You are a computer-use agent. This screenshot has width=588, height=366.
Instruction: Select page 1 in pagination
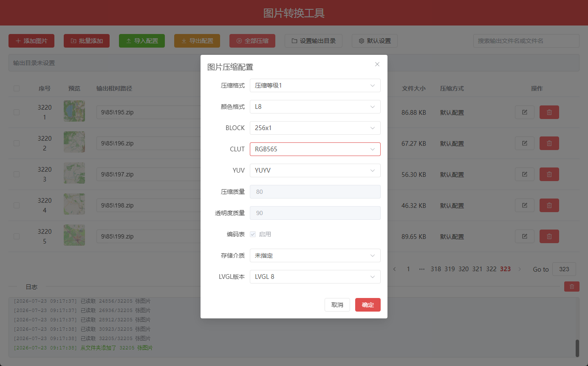408,269
